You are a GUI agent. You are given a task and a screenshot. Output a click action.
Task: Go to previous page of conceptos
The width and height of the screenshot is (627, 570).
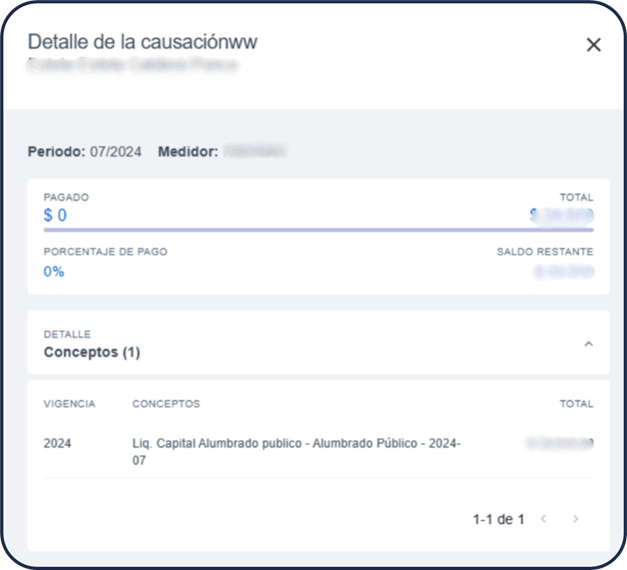point(543,519)
